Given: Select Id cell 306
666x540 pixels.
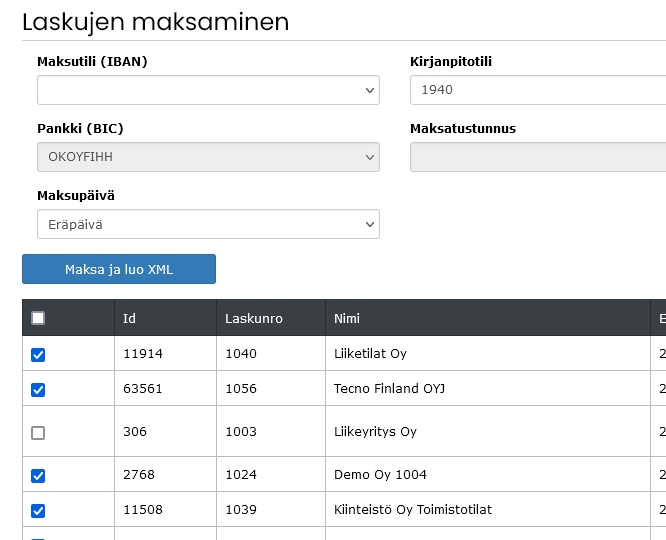Looking at the screenshot, I should (135, 431).
